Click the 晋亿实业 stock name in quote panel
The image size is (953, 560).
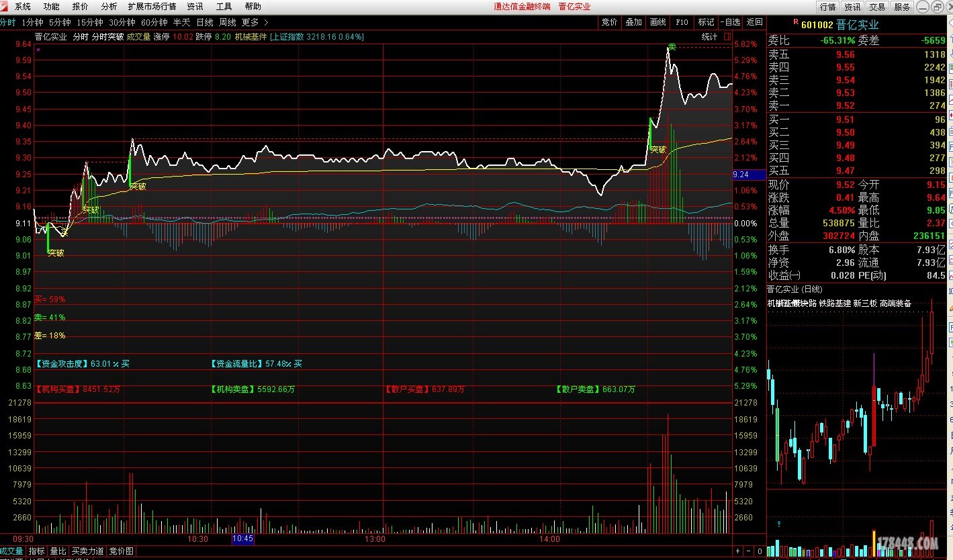click(858, 26)
